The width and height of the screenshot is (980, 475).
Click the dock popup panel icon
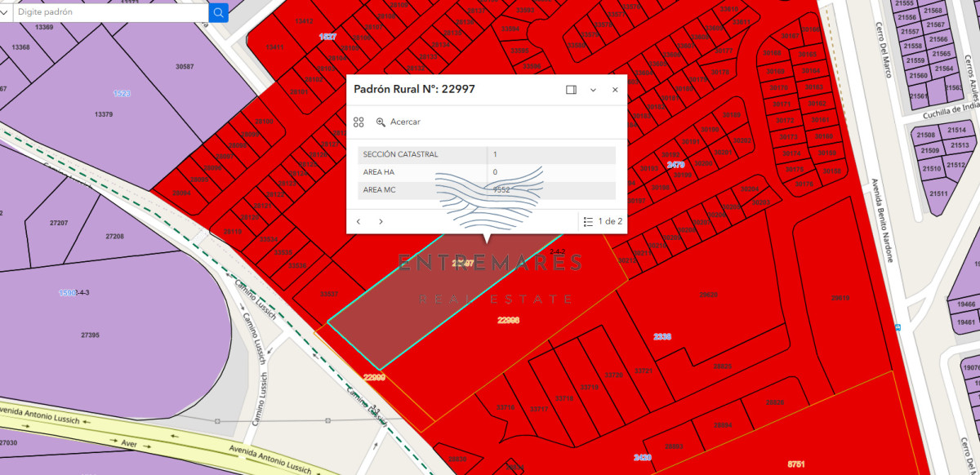click(x=572, y=90)
